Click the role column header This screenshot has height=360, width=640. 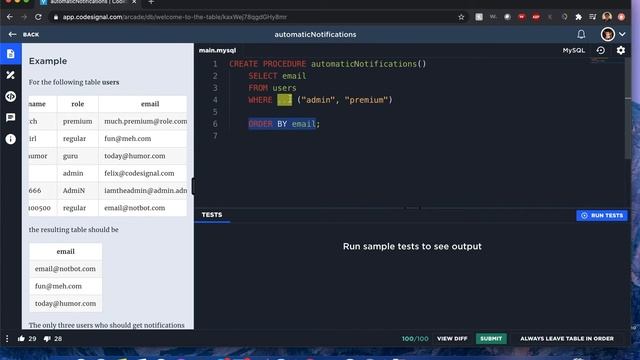pyautogui.click(x=78, y=104)
